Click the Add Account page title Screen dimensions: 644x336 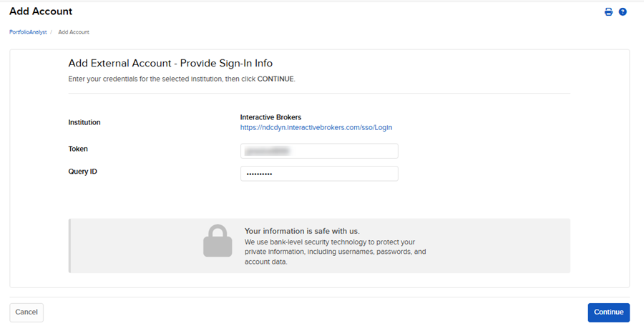(x=41, y=11)
